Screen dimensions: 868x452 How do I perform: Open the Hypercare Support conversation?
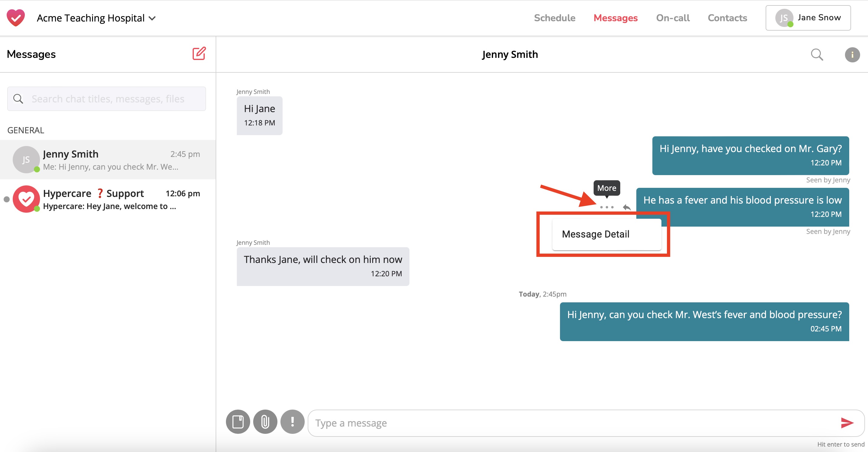click(x=108, y=199)
